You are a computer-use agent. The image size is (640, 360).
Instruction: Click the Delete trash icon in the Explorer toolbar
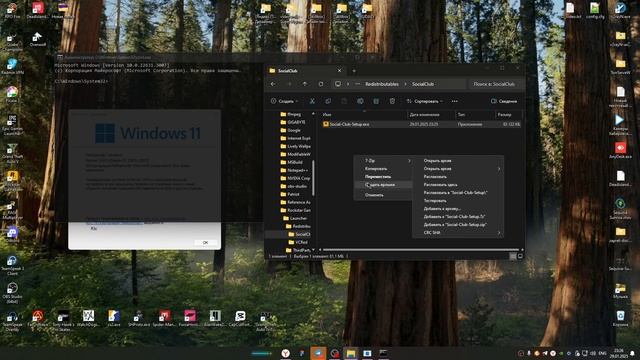tap(392, 101)
